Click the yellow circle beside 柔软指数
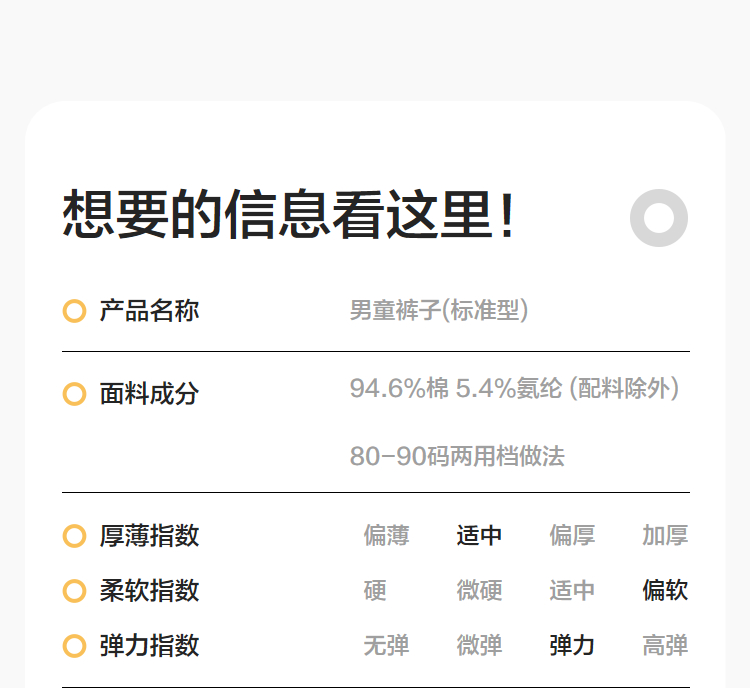Image resolution: width=750 pixels, height=688 pixels. [x=74, y=591]
